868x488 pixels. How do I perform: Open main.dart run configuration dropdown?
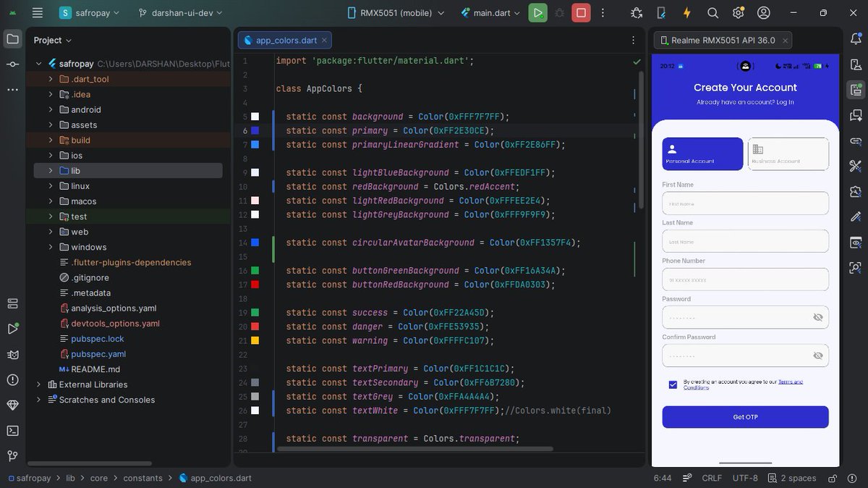tap(491, 12)
